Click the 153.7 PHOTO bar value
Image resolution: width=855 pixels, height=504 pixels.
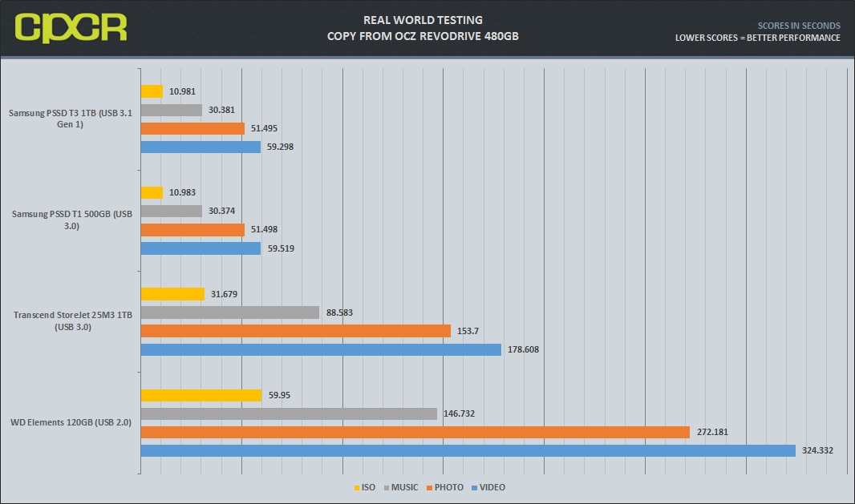pos(468,331)
